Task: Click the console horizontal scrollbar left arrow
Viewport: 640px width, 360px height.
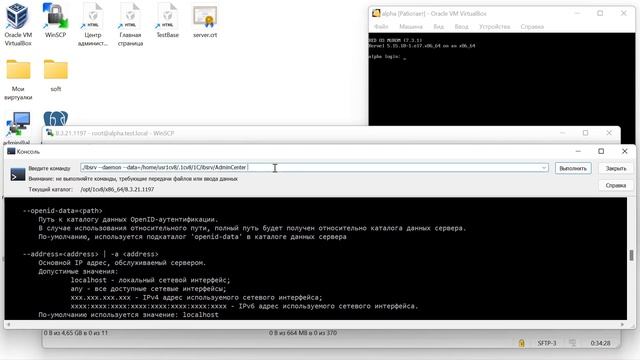Action: pos(8,324)
